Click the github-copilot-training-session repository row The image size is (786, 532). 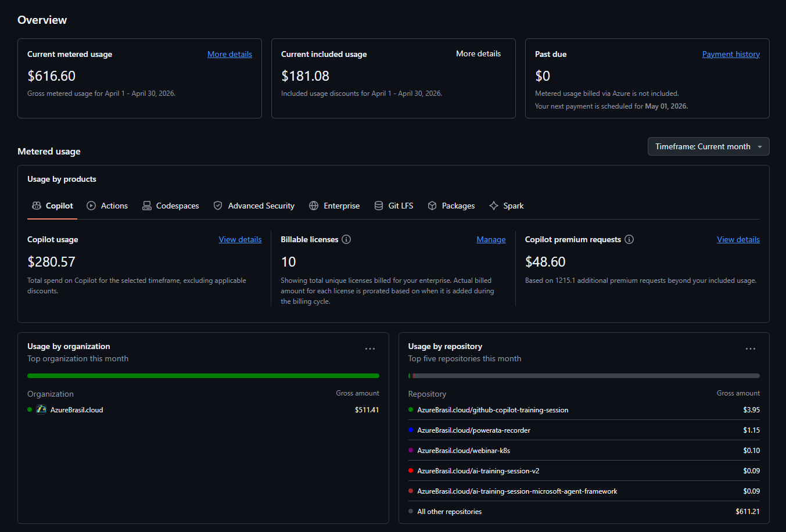[x=584, y=409]
